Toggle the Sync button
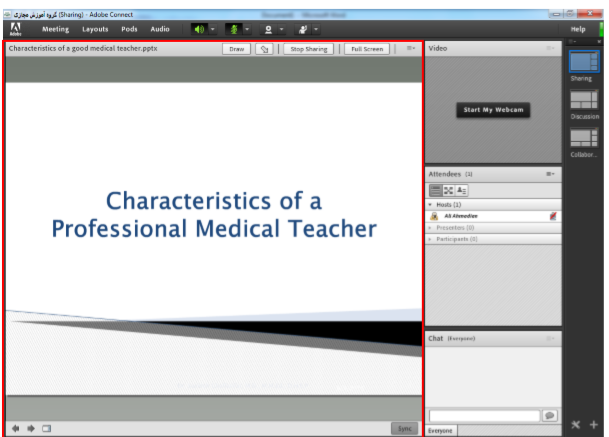The width and height of the screenshot is (609, 437). point(404,428)
